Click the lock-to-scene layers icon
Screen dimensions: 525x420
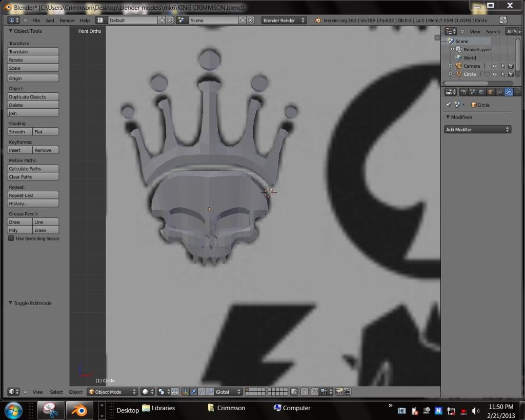click(x=294, y=391)
